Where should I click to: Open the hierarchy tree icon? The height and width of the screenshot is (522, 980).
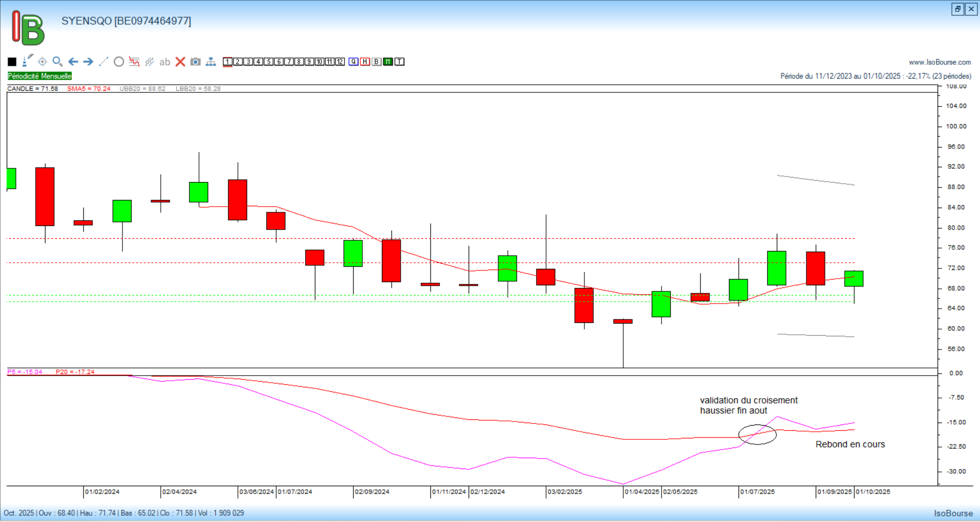(211, 62)
